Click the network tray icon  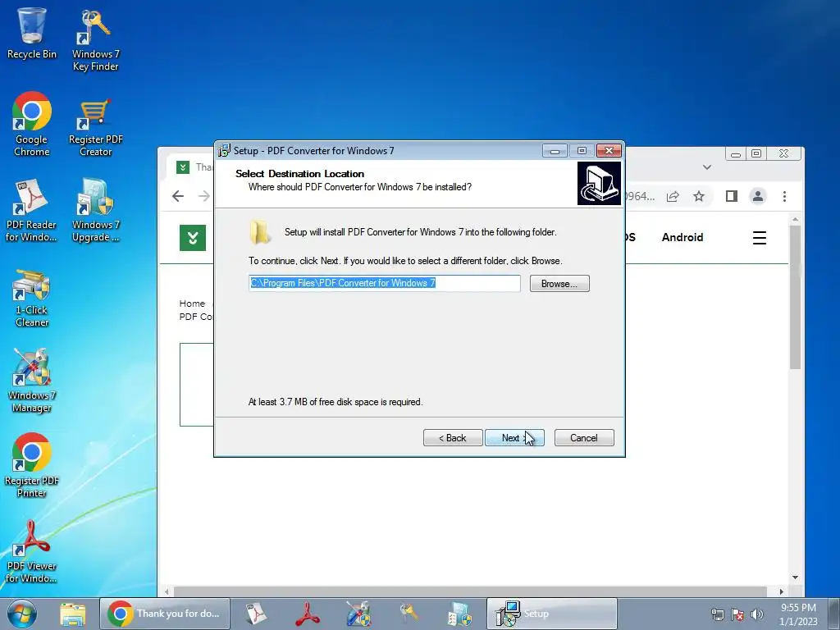tap(717, 614)
